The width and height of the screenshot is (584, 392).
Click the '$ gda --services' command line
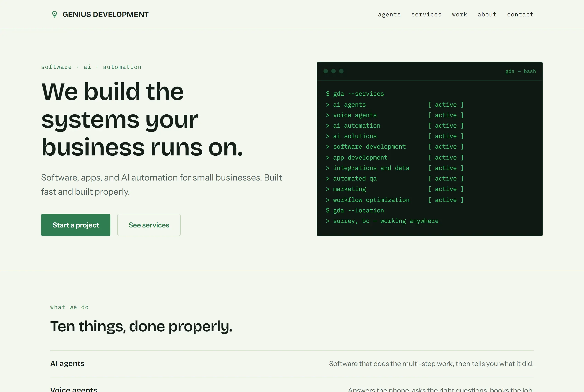(355, 94)
